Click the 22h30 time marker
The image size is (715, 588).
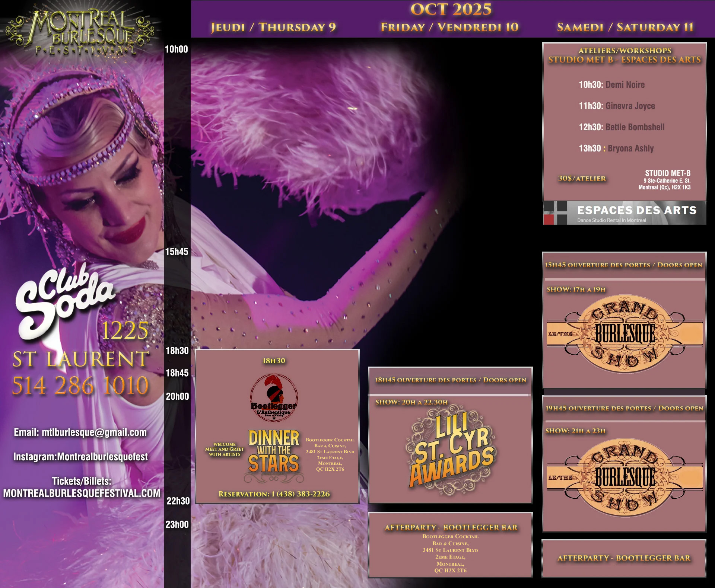tap(178, 501)
